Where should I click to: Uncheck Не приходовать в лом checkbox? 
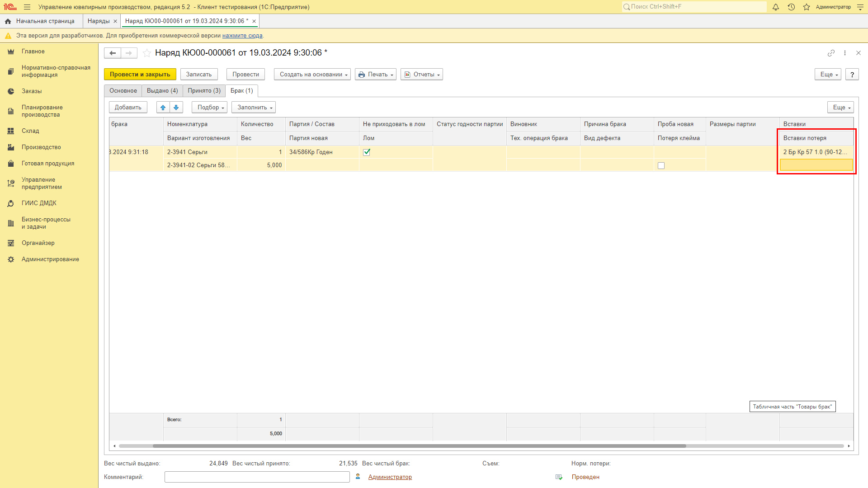pos(367,152)
